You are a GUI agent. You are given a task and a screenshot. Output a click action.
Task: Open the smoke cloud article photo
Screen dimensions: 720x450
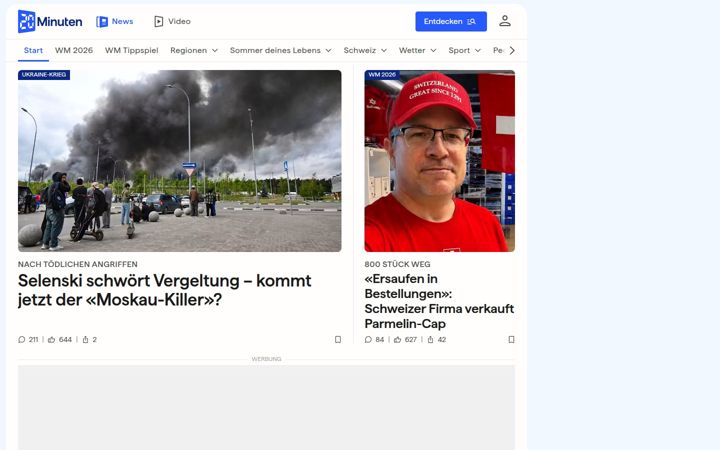tap(180, 161)
